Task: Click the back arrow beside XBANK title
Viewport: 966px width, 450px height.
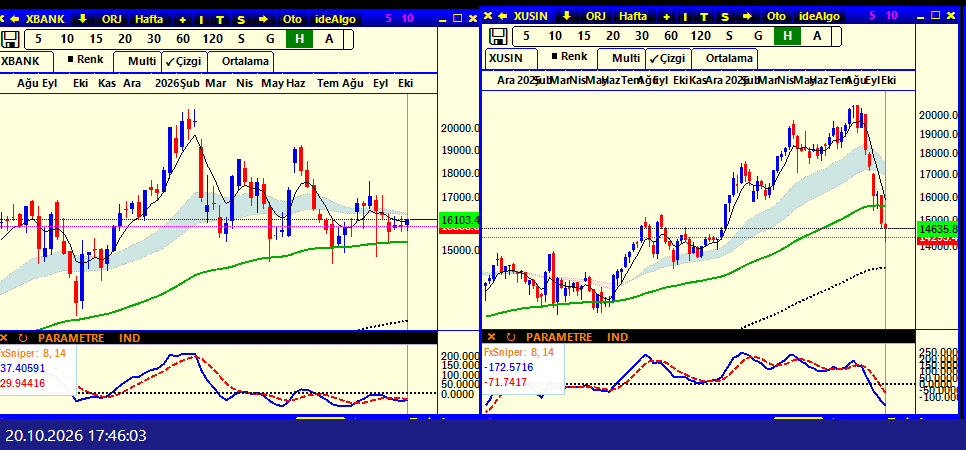Action: (15, 18)
